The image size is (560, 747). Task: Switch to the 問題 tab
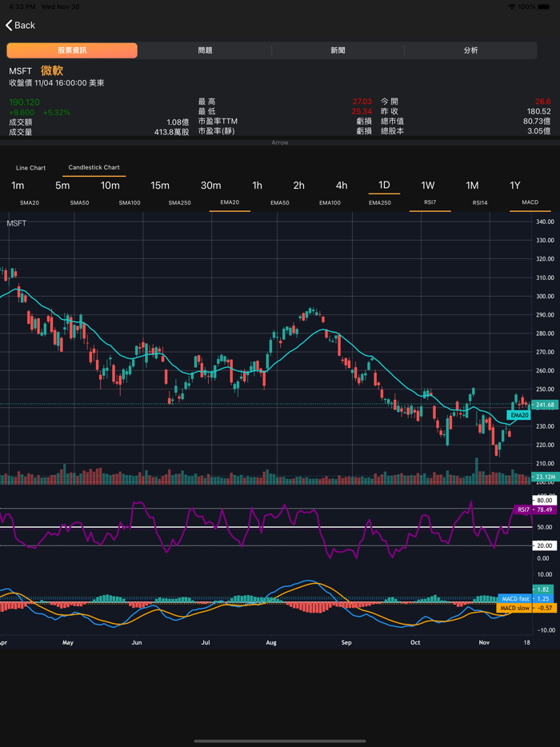point(205,50)
